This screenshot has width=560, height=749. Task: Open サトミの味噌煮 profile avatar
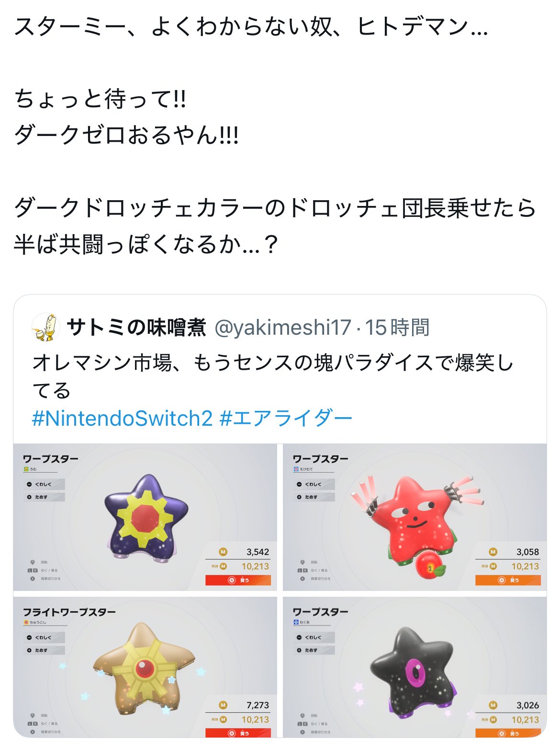click(45, 328)
